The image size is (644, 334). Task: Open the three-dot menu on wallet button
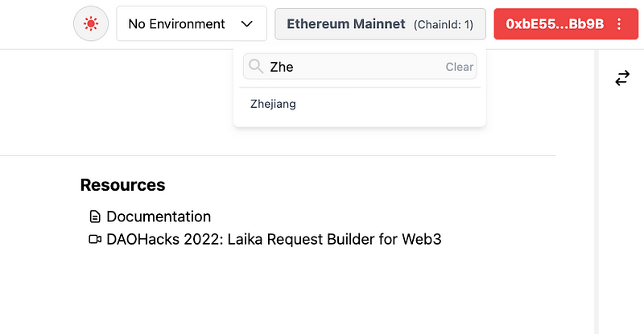[619, 24]
